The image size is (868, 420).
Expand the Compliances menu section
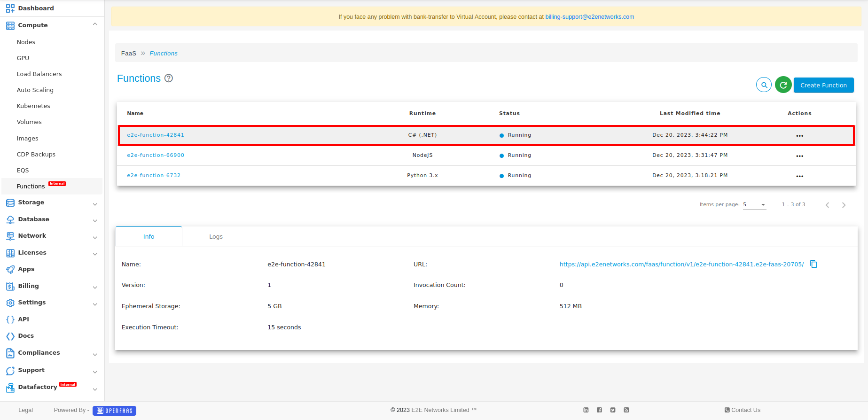95,355
